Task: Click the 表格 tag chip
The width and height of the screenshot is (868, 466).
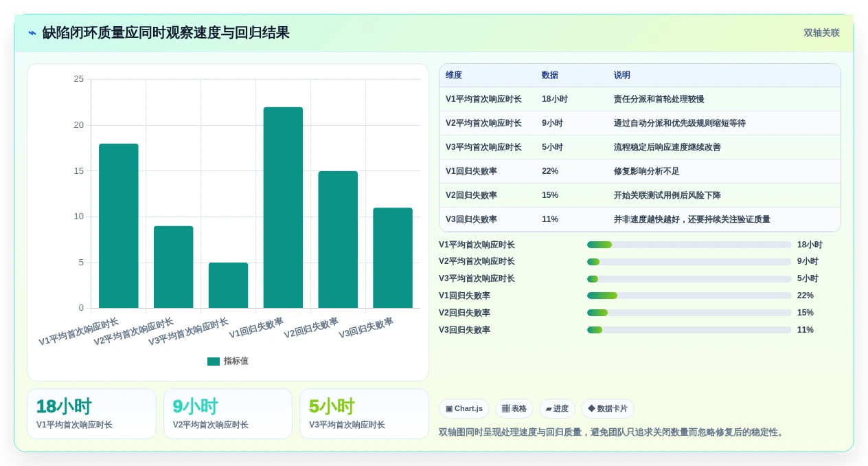Action: 514,409
